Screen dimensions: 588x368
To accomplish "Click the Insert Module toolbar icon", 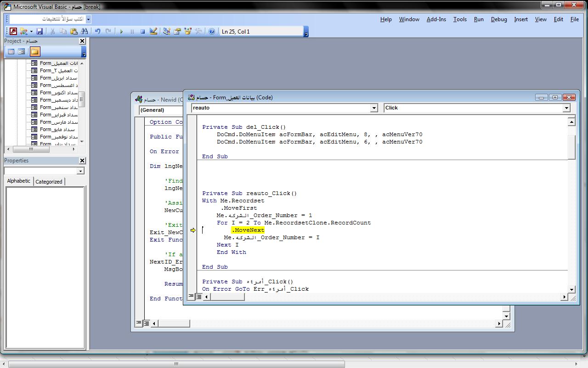I will point(23,31).
